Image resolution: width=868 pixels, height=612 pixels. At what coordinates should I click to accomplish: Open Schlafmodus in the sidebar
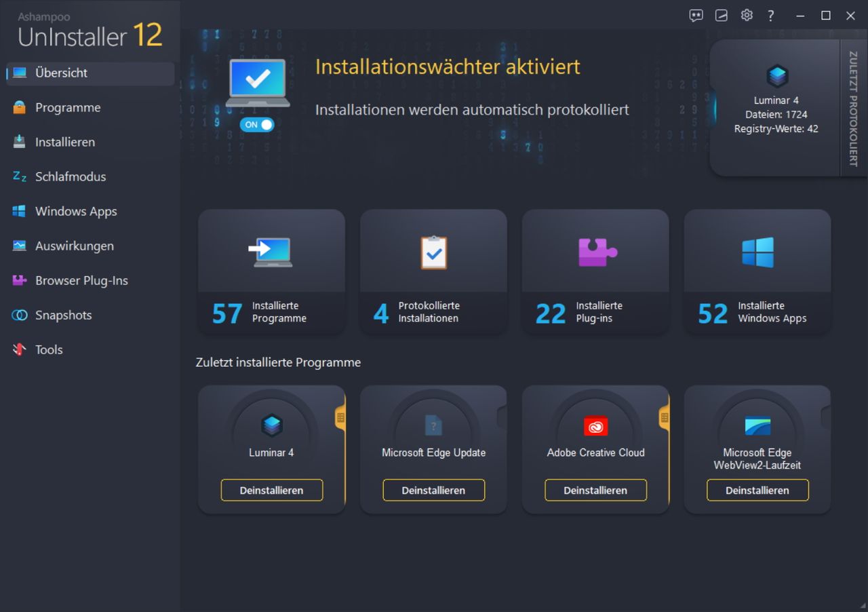tap(90, 177)
